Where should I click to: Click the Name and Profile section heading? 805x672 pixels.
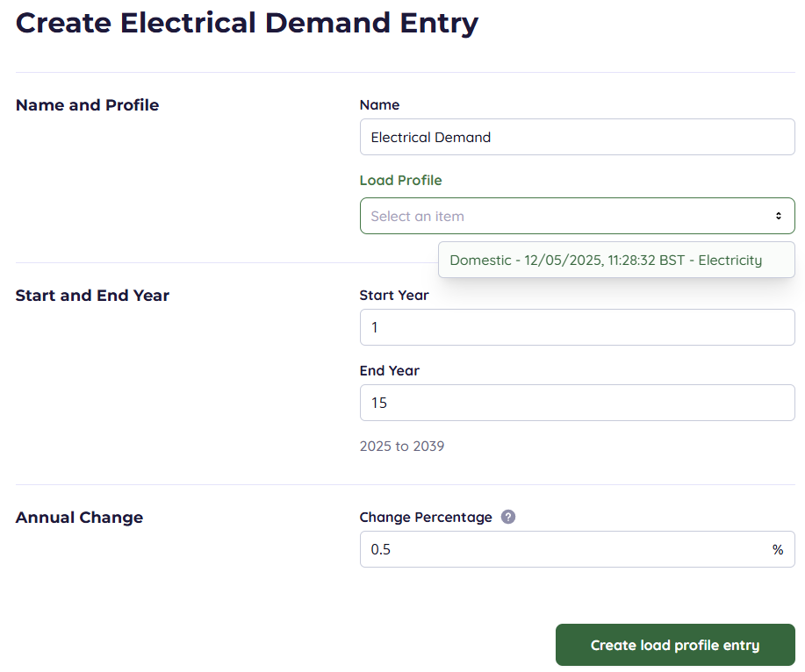coord(88,105)
